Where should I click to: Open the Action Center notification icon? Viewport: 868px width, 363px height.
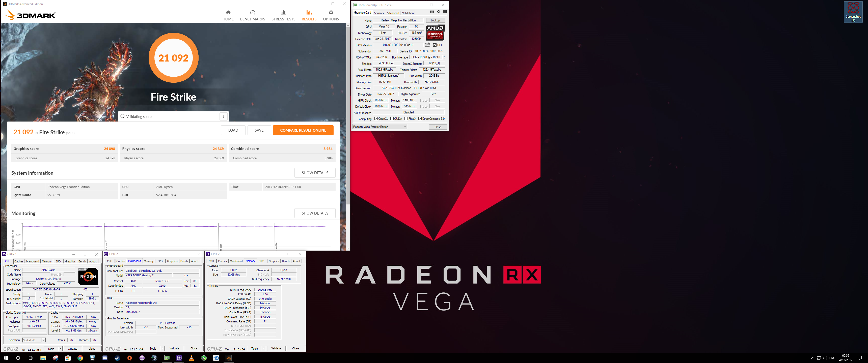click(x=860, y=358)
